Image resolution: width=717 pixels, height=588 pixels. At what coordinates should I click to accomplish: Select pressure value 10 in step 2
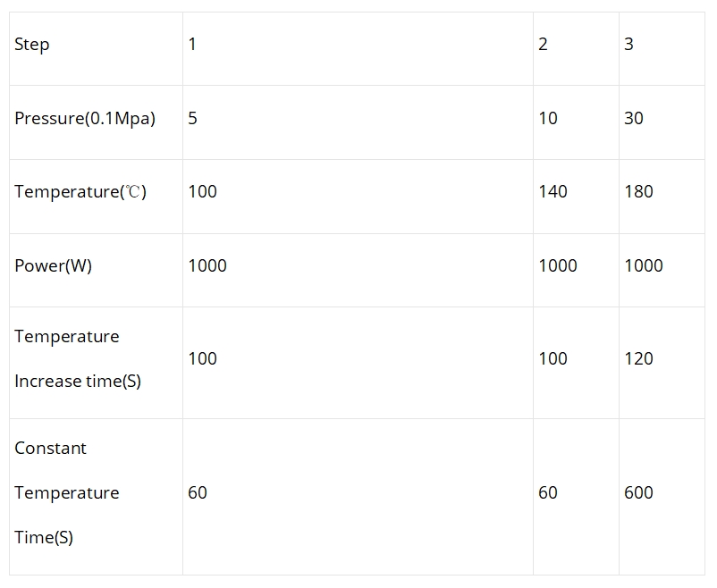pyautogui.click(x=548, y=119)
